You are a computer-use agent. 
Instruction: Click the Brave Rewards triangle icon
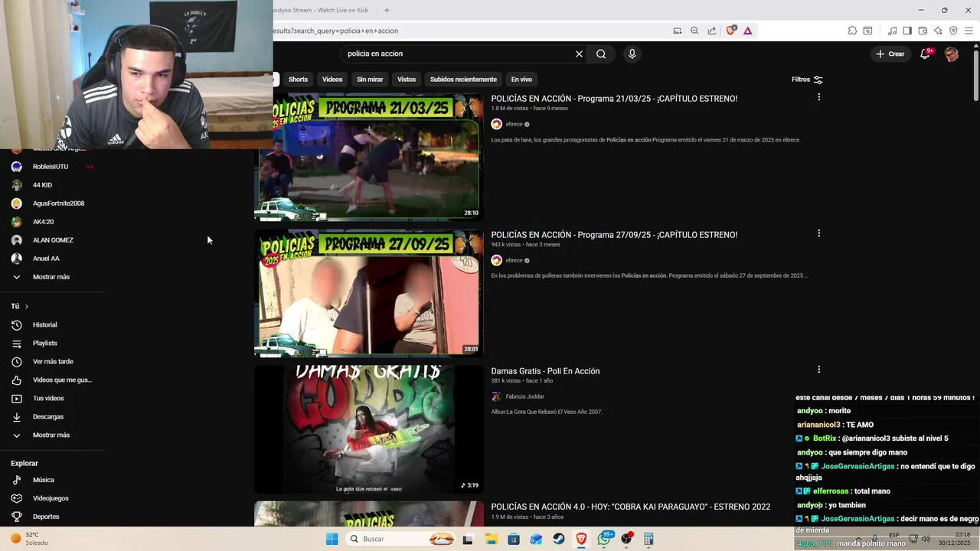[x=747, y=31]
